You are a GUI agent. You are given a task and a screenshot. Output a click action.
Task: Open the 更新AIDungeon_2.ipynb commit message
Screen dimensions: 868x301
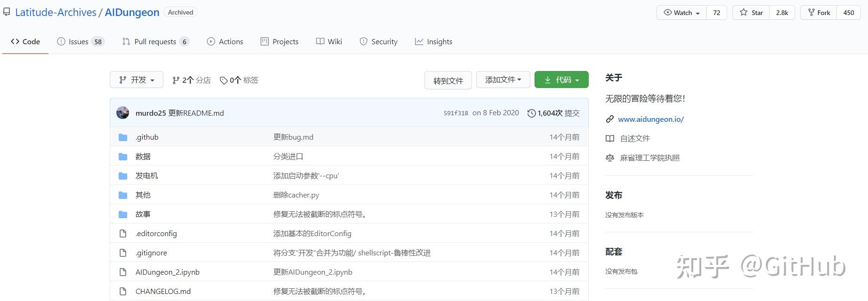tap(313, 272)
